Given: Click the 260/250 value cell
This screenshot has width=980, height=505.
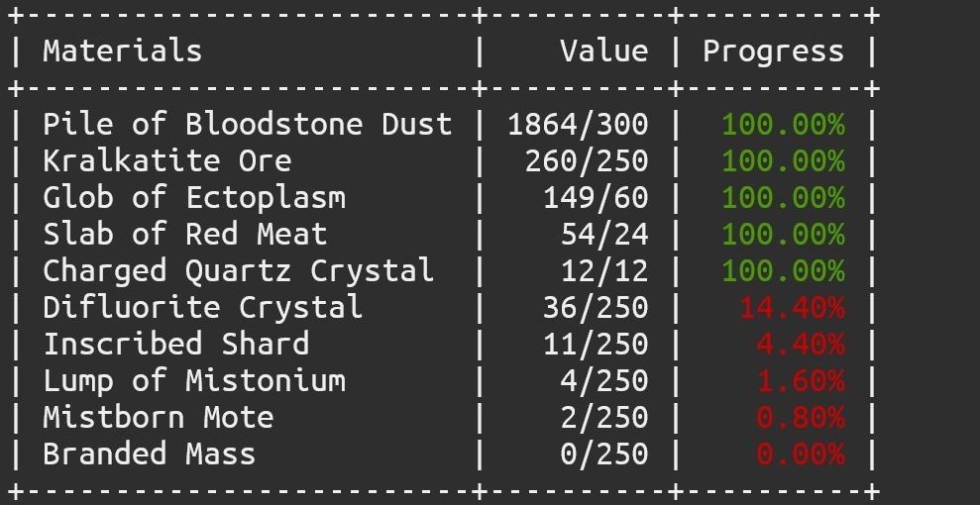Looking at the screenshot, I should [x=587, y=161].
